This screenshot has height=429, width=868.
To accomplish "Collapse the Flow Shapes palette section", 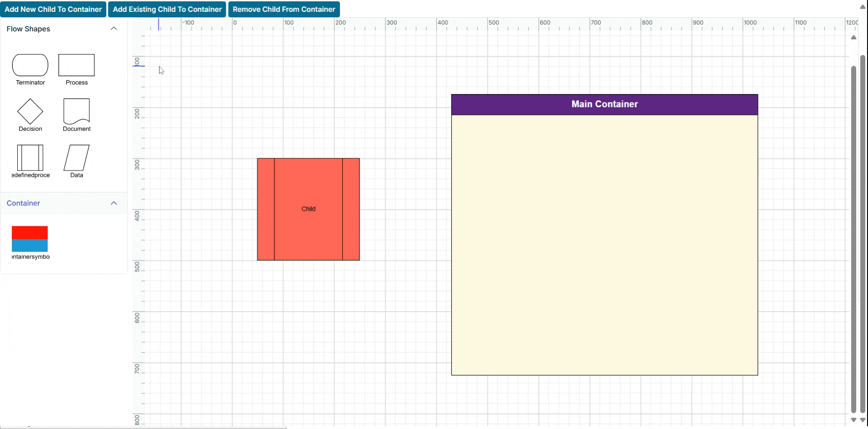I will [114, 29].
